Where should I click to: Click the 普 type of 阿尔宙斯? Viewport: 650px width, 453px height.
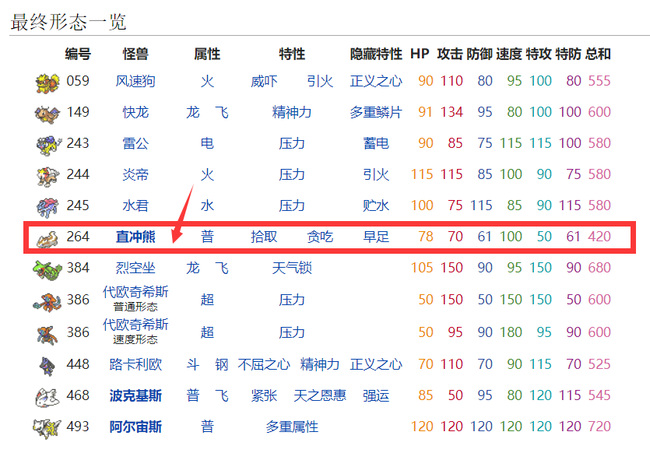(x=207, y=426)
